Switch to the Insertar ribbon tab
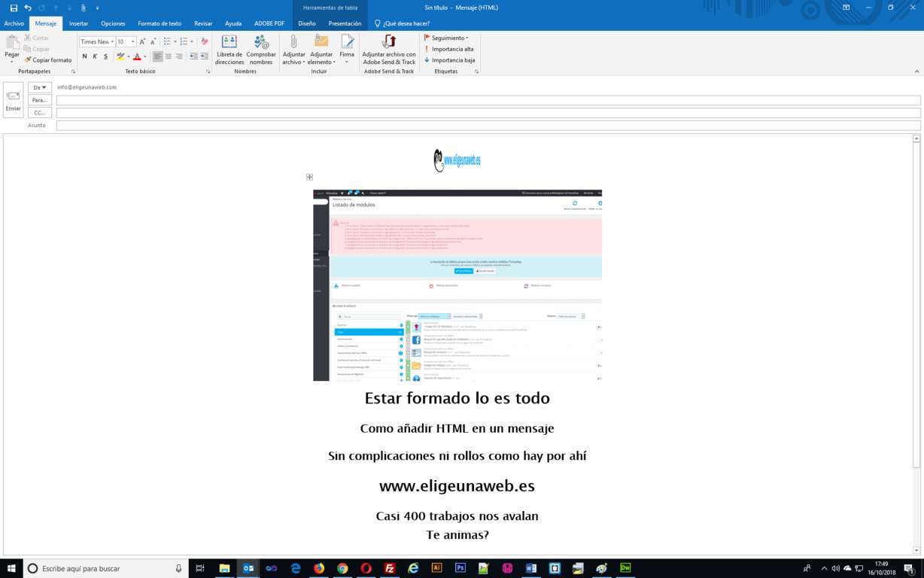This screenshot has width=924, height=578. click(x=78, y=23)
